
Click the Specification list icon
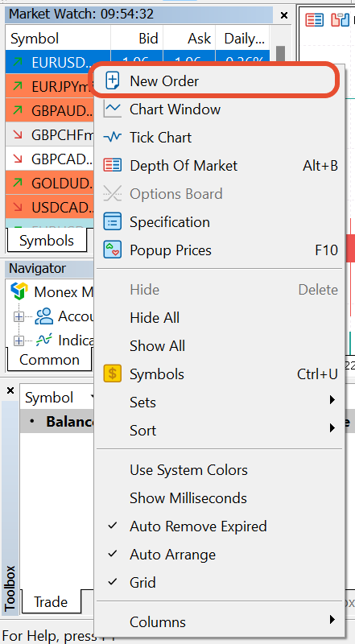[112, 222]
